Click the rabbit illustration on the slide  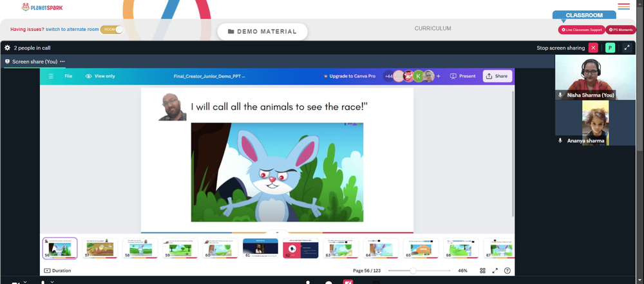point(277,172)
